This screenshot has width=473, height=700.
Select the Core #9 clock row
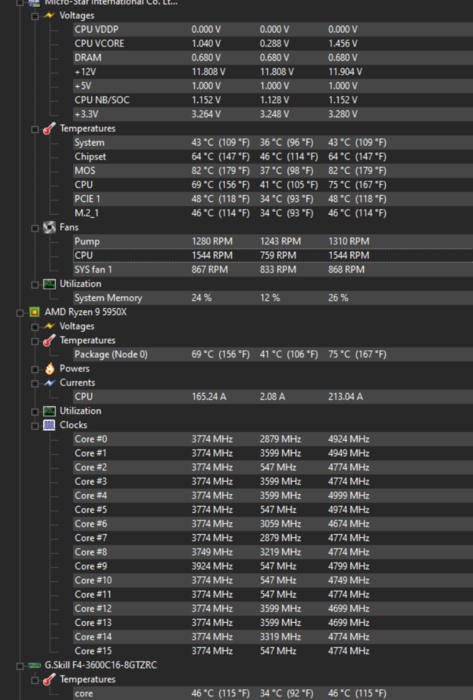click(273, 566)
